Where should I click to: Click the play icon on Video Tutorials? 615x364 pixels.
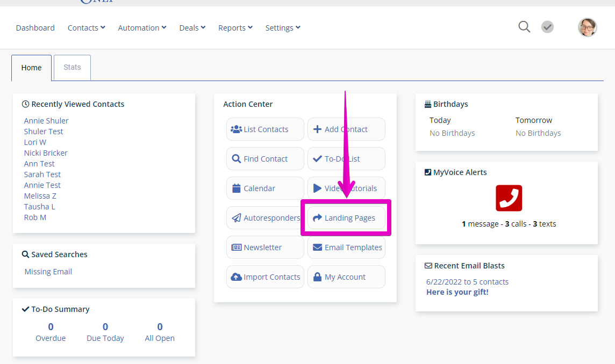317,188
